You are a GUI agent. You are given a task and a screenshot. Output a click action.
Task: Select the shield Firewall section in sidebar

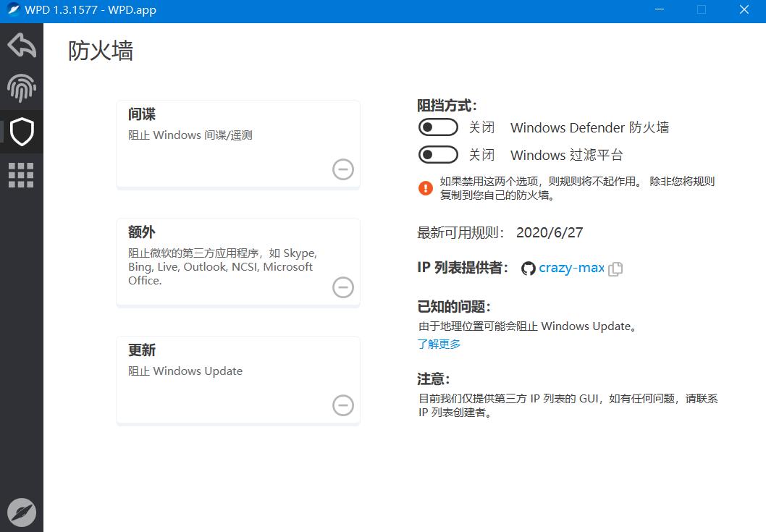click(22, 132)
